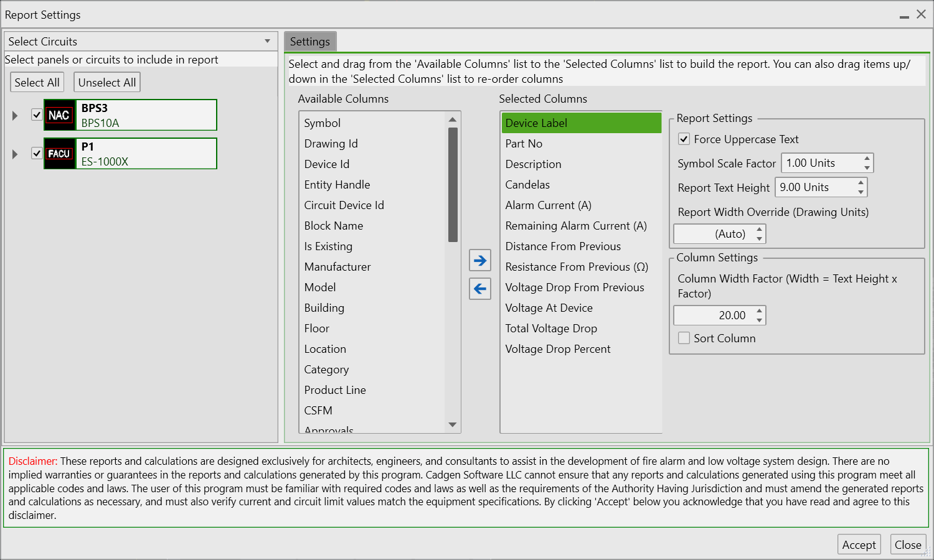Expand the BPS3 tree node
This screenshot has height=560, width=934.
15,116
